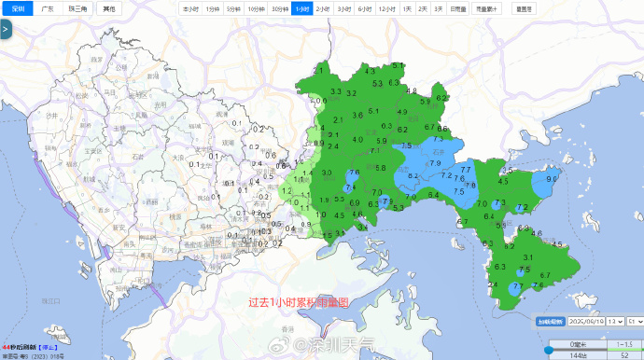Select the 深圳 region tab

pos(18,8)
